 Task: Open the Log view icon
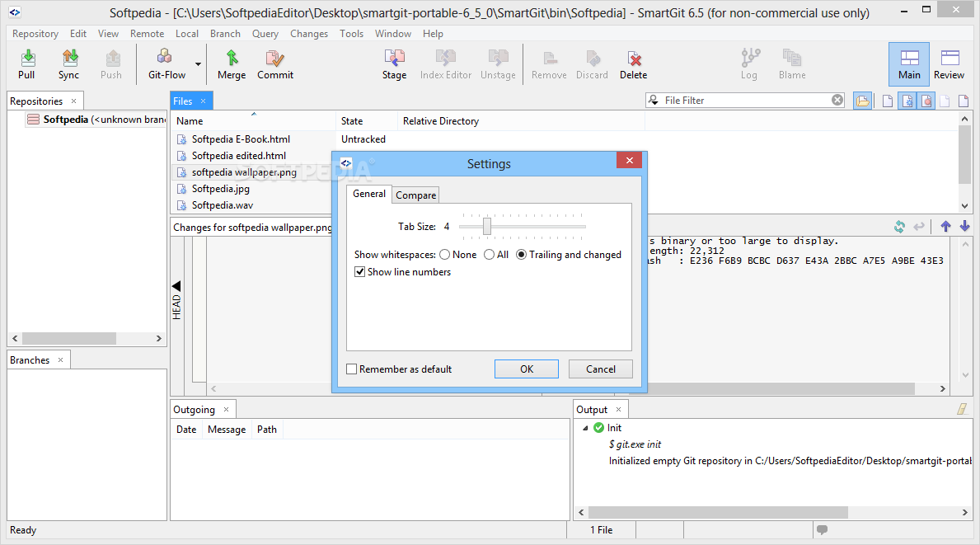[x=749, y=65]
